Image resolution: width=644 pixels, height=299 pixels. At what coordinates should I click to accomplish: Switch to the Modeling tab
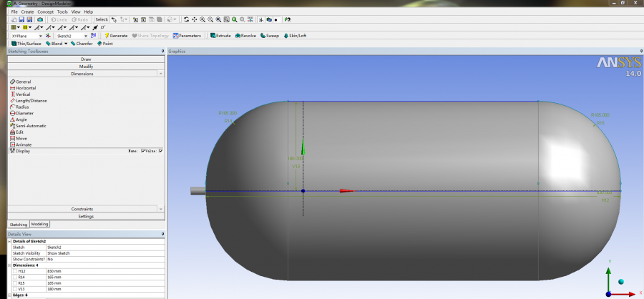tap(40, 224)
